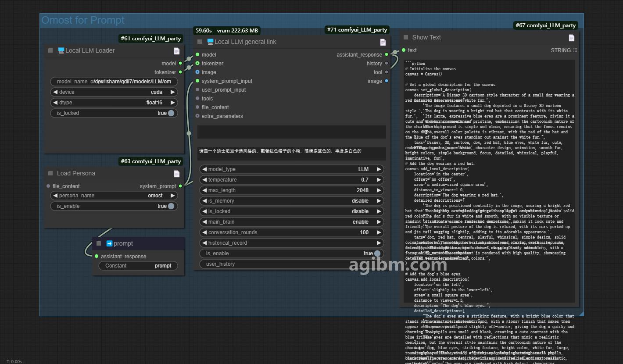This screenshot has width=623, height=364.
Task: Decrease temperature with left arrow
Action: click(x=204, y=180)
